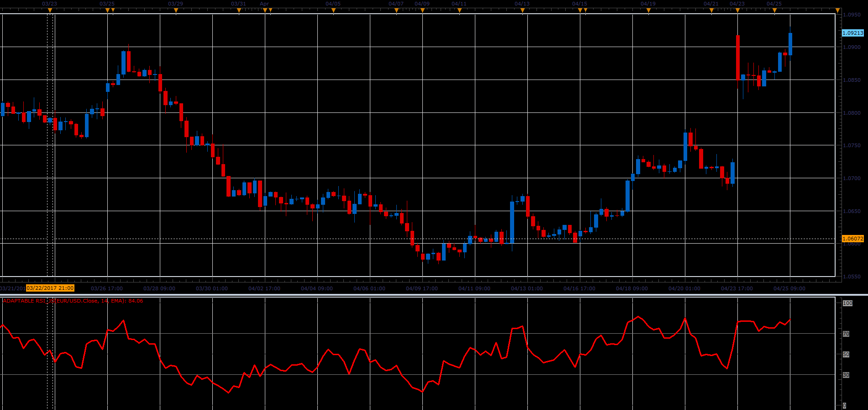The width and height of the screenshot is (868, 410).
Task: Click the RSI 0 level label
Action: click(x=845, y=405)
